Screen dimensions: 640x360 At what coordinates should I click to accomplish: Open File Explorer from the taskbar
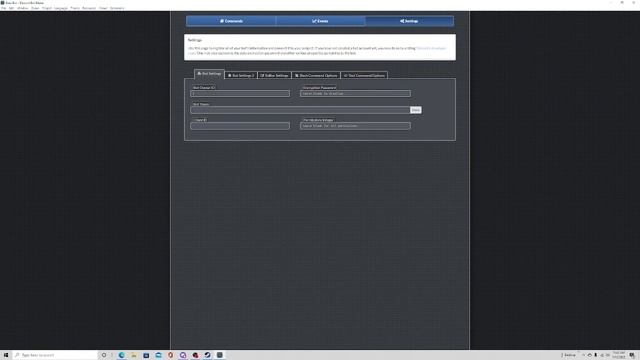[133, 355]
